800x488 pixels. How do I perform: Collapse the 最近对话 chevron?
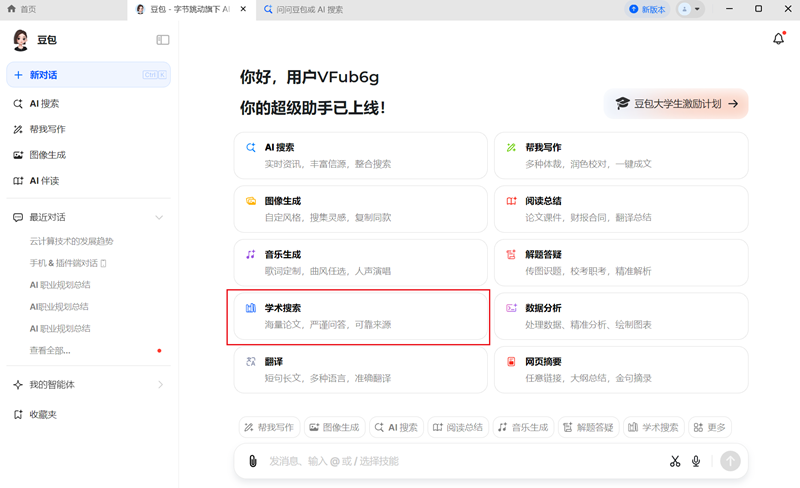tap(159, 217)
